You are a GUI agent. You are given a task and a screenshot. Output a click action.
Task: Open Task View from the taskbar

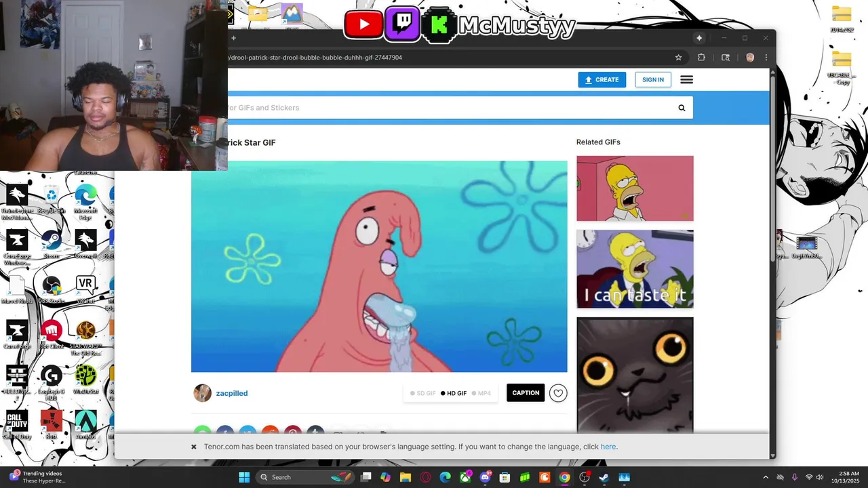click(366, 477)
